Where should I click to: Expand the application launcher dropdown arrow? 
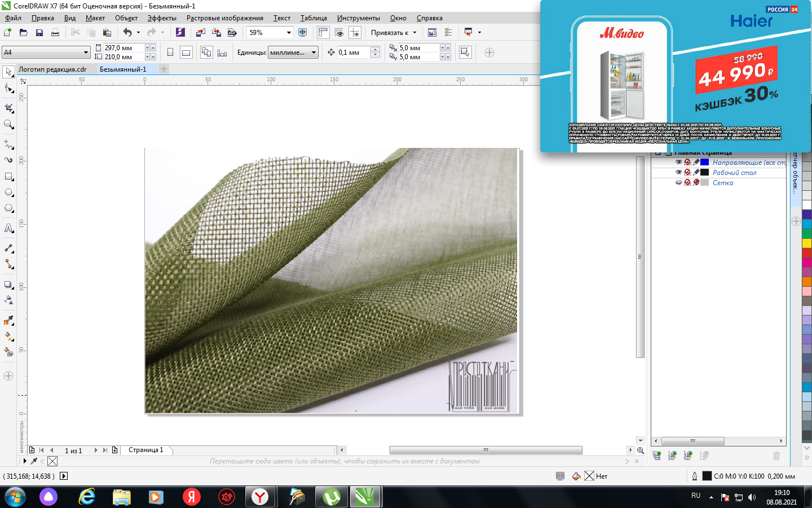click(479, 33)
